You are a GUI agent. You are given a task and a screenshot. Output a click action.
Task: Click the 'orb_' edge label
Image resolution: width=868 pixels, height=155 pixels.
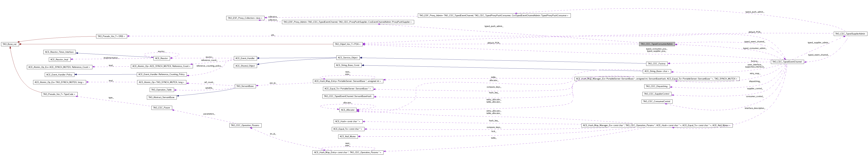(273, 35)
